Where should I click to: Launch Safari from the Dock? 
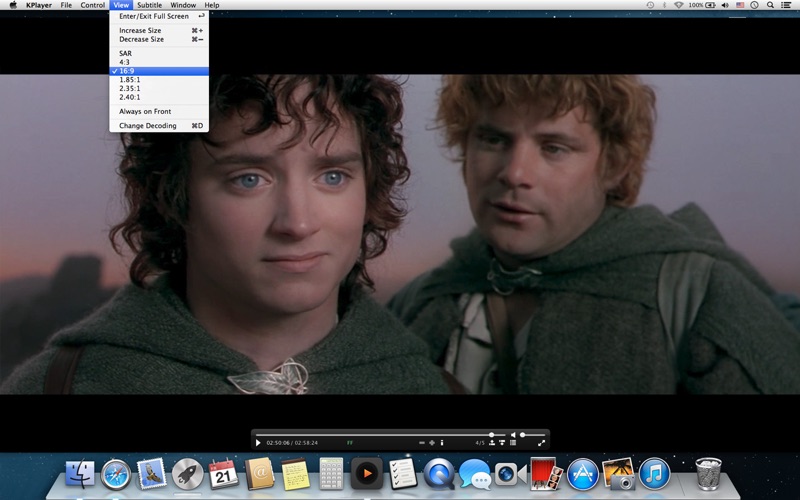coord(115,474)
